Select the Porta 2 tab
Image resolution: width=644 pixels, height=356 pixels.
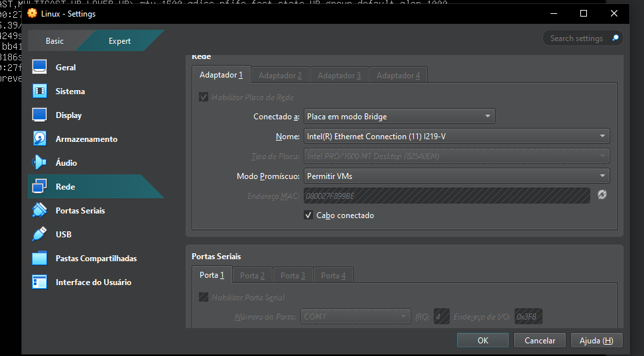coord(252,276)
